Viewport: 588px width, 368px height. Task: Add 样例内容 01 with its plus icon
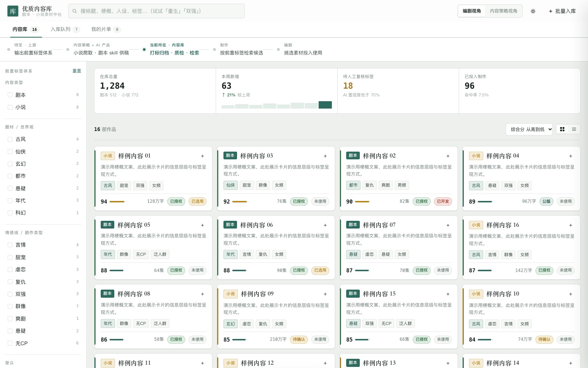tap(202, 156)
